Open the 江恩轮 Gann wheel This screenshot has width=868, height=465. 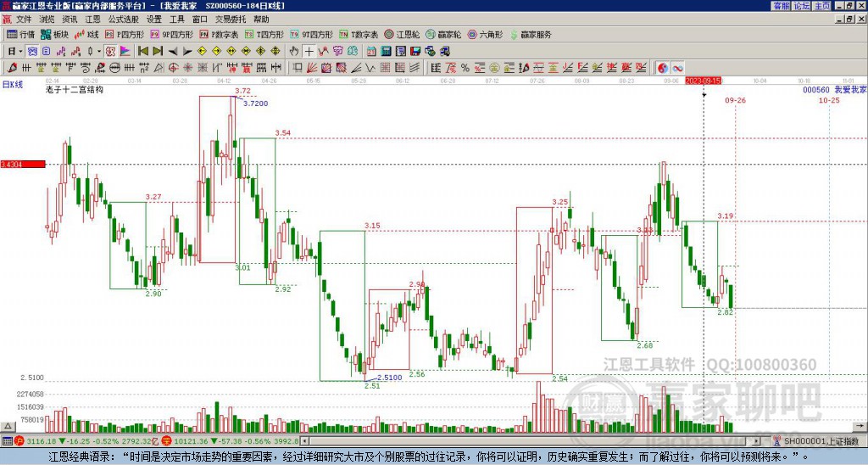pos(403,34)
